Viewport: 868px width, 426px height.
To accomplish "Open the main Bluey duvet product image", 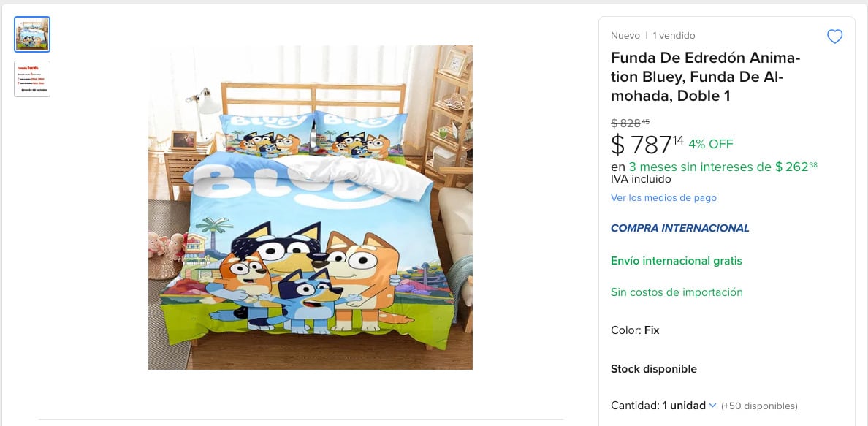I will [311, 208].
